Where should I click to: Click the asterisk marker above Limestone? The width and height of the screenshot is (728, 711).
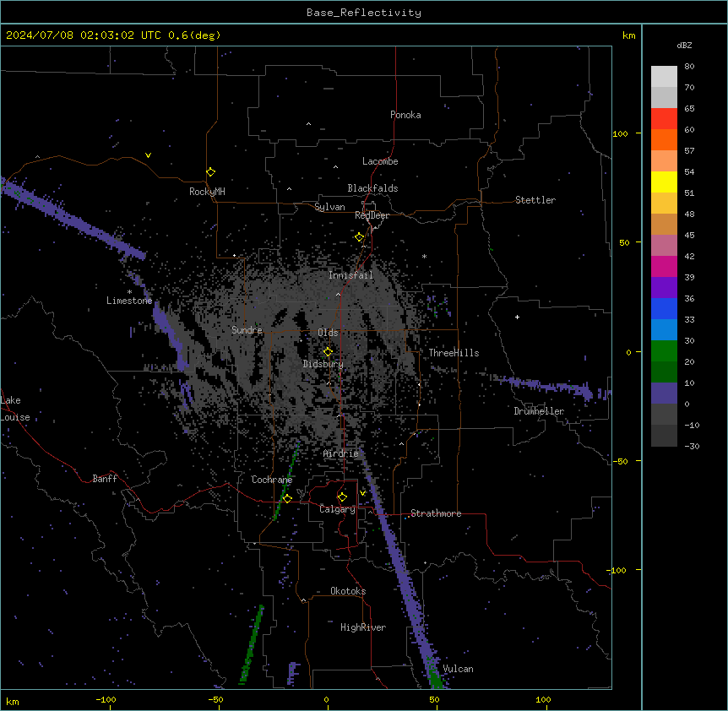[x=129, y=292]
